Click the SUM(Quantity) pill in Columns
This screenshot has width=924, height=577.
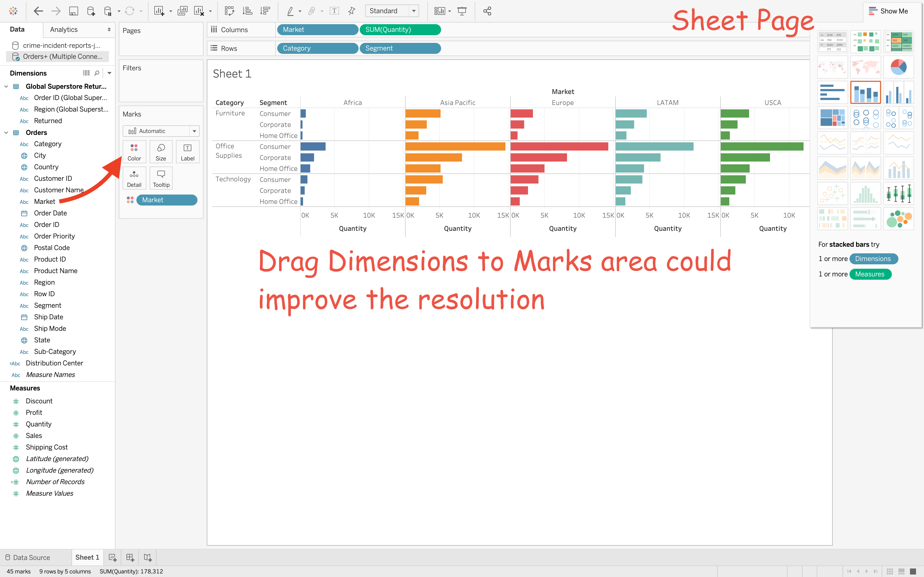(400, 29)
